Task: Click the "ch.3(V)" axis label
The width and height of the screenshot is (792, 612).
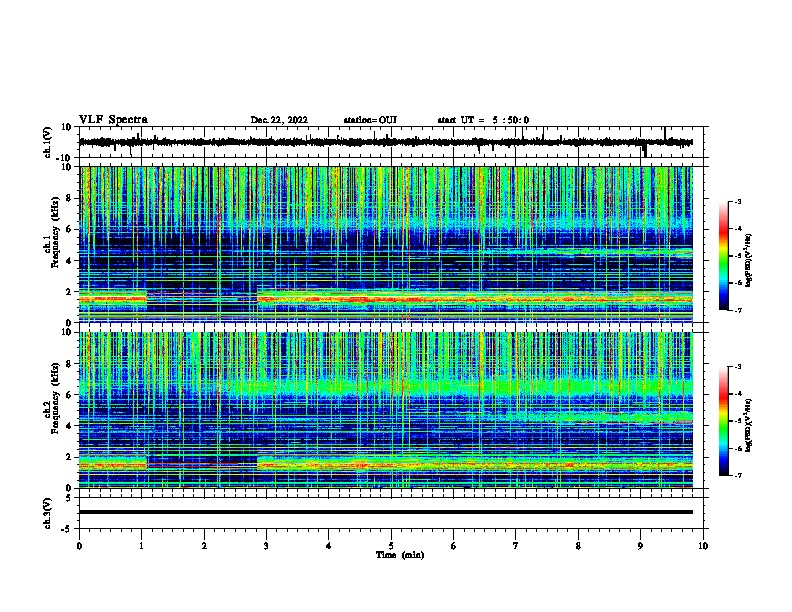Action: (48, 513)
